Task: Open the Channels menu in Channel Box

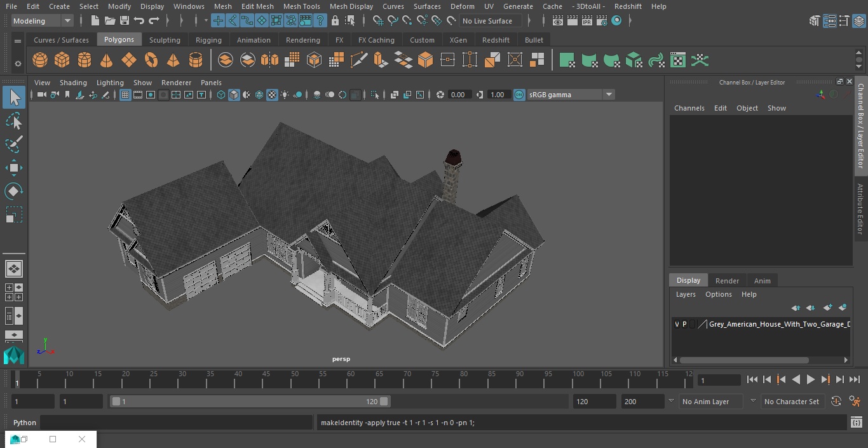Action: click(x=689, y=108)
